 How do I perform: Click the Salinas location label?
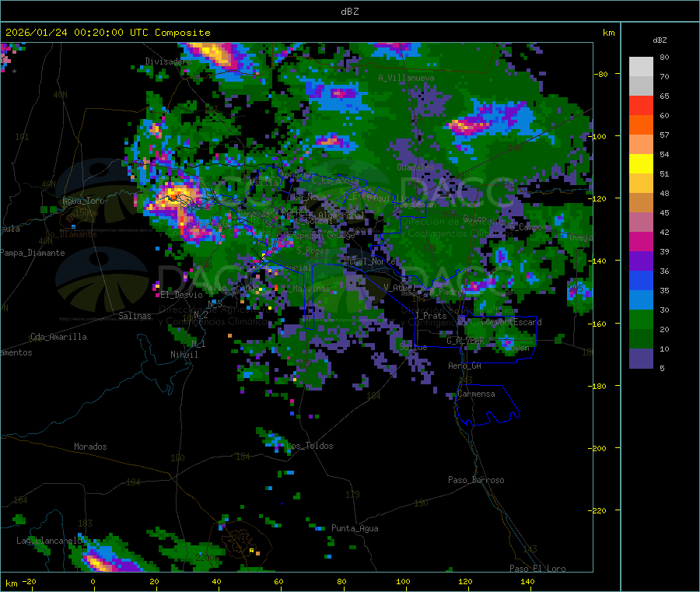point(135,316)
